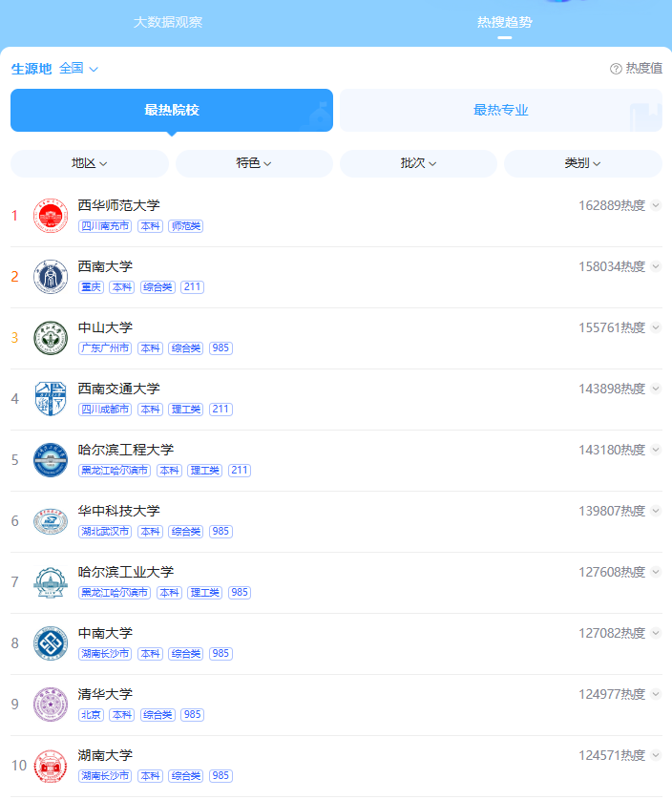Select the 最热院校 tab
This screenshot has height=800, width=672.
point(172,110)
